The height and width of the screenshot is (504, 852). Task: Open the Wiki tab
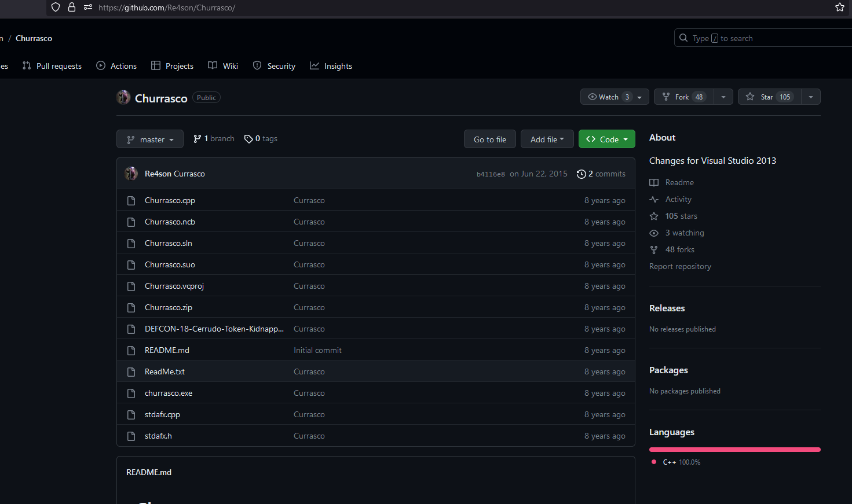point(223,66)
